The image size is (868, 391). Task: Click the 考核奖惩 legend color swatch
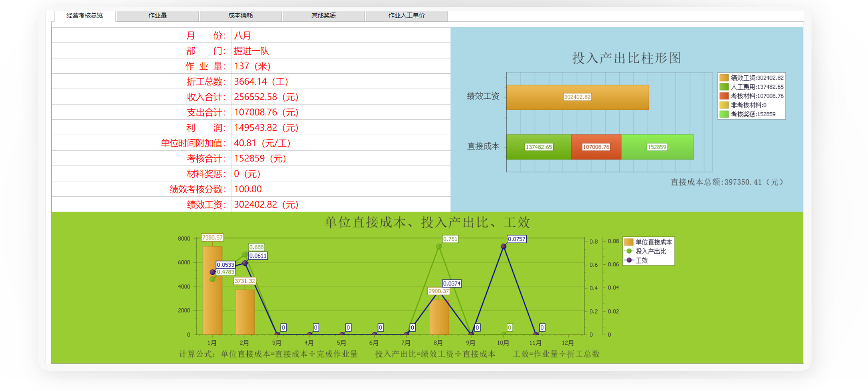[x=724, y=114]
